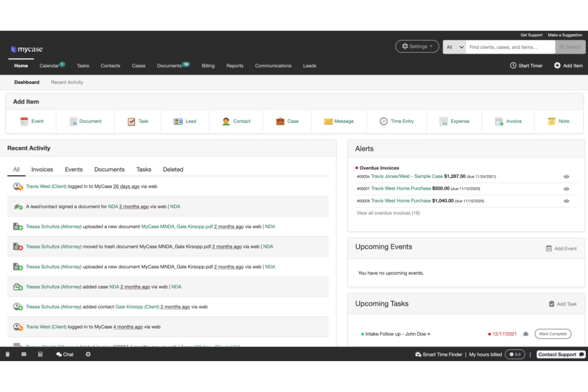Viewport: 588px width, 392px height.
Task: Open the Communications menu
Action: tap(273, 66)
